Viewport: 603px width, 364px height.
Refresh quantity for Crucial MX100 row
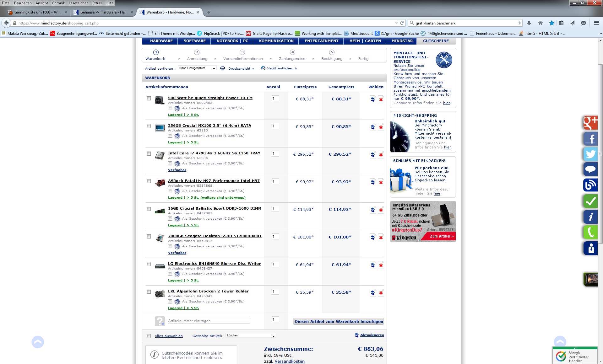tap(372, 127)
